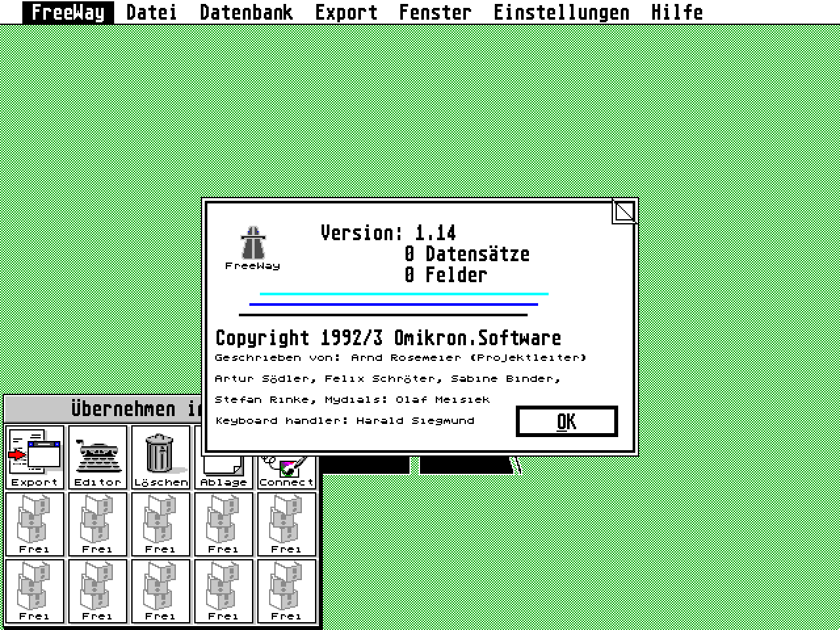Viewport: 840px width, 630px height.
Task: Select the Frei icon directly below Ablage
Action: point(224,524)
